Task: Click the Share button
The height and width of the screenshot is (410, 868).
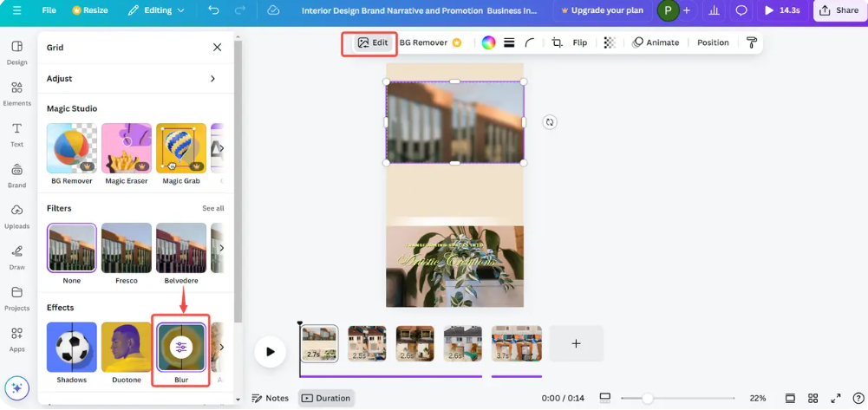Action: click(x=839, y=10)
